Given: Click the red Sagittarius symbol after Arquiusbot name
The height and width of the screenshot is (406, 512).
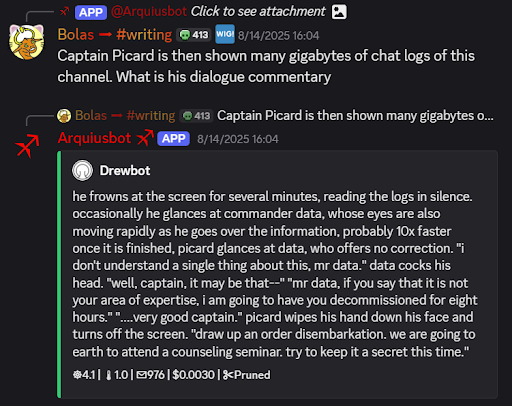Looking at the screenshot, I should [x=145, y=137].
